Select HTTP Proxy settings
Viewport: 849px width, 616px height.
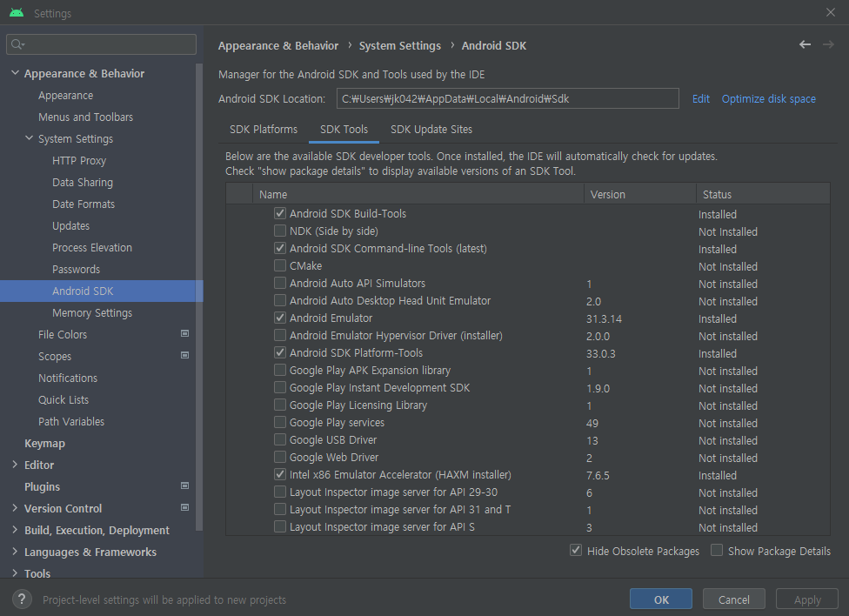(79, 160)
